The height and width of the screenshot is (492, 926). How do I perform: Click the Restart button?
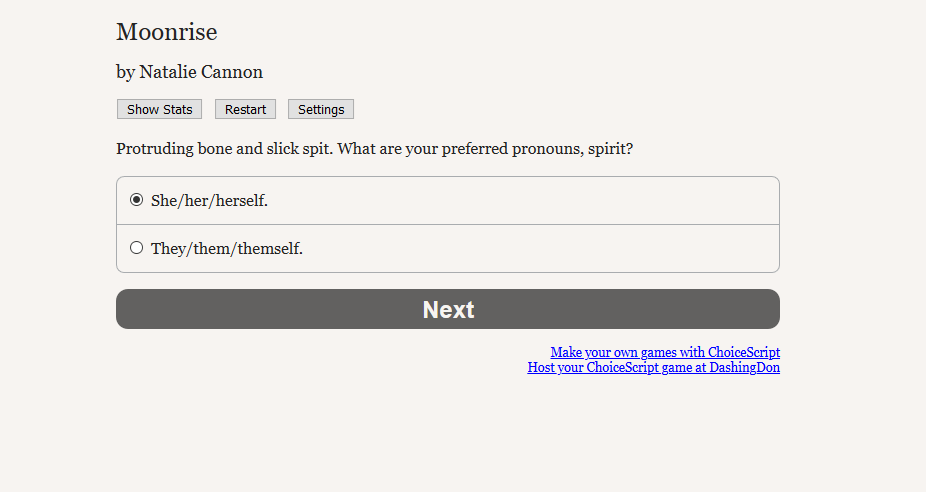[245, 110]
